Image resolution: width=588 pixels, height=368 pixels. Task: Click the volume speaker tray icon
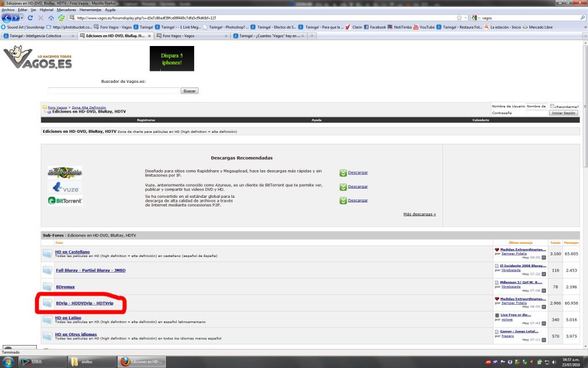(554, 362)
